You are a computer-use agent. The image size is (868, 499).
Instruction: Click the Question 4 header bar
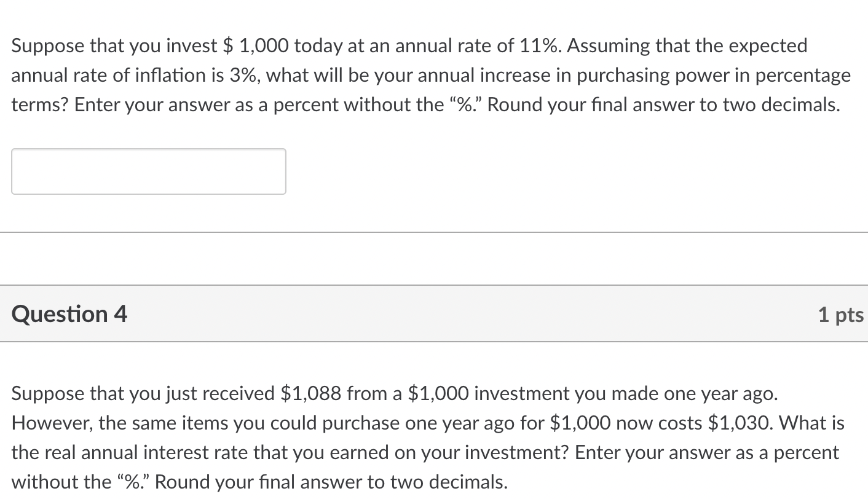[x=430, y=313]
